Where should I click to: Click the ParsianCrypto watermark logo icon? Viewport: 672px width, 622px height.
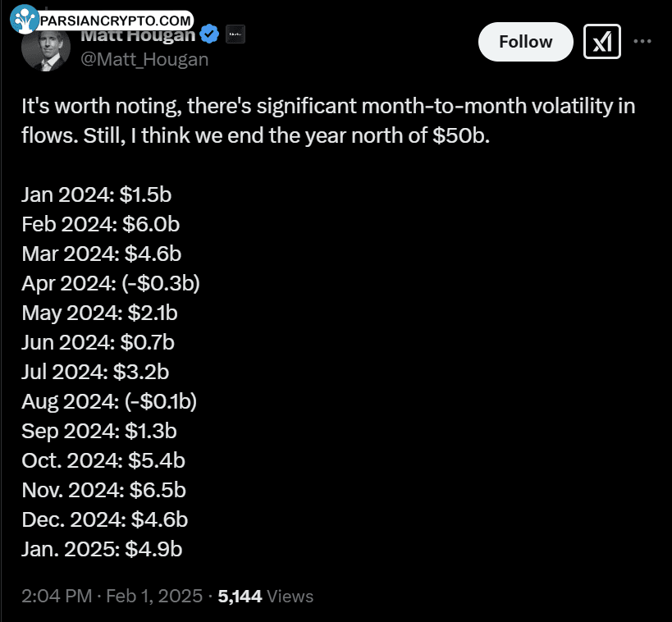pyautogui.click(x=24, y=20)
